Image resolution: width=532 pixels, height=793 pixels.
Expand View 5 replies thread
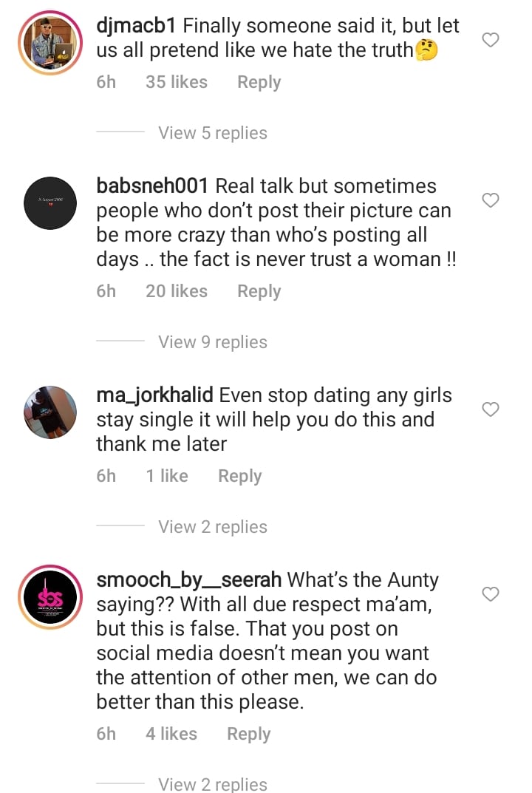(x=213, y=133)
